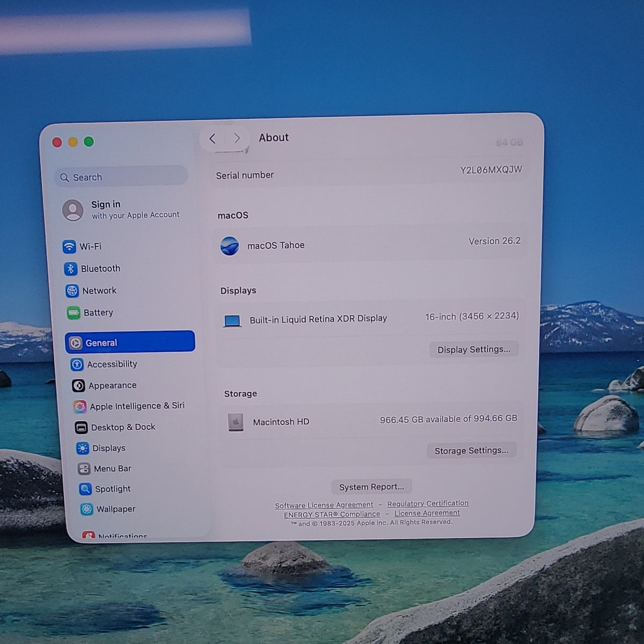Select the Bluetooth icon in sidebar

70,268
